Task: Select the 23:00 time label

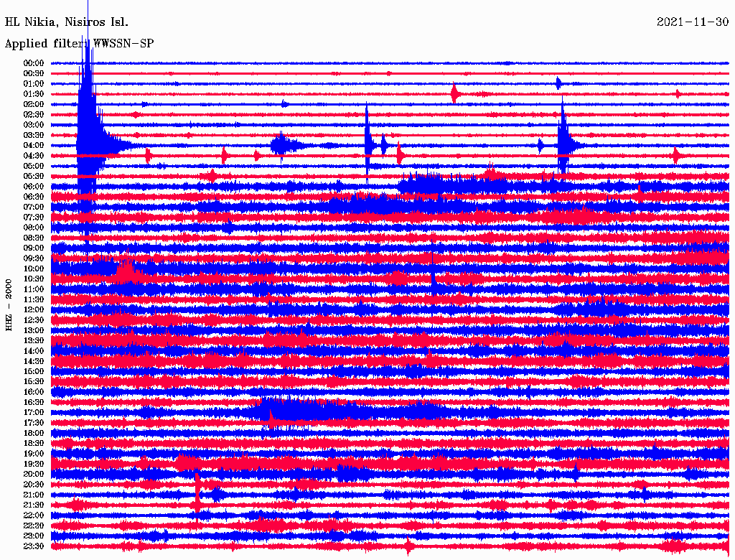Action: click(x=34, y=536)
